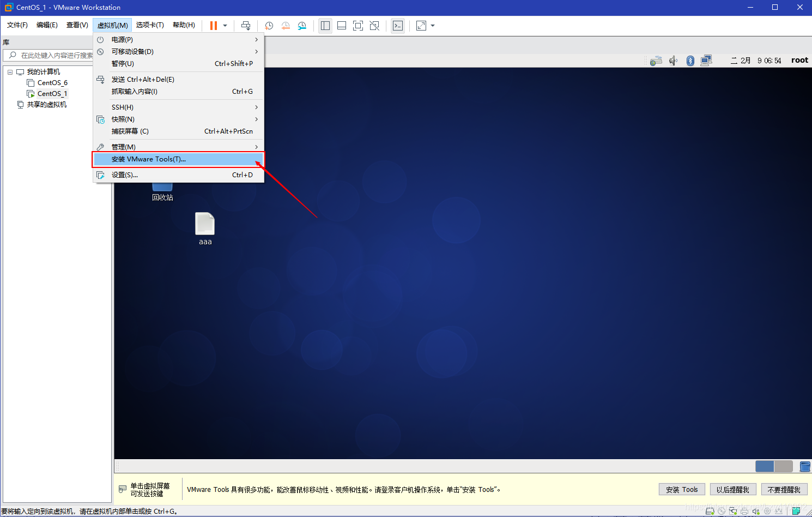Revert to snapshot using the orange arrow clock icon
Screen dimensions: 812x517
[286, 26]
